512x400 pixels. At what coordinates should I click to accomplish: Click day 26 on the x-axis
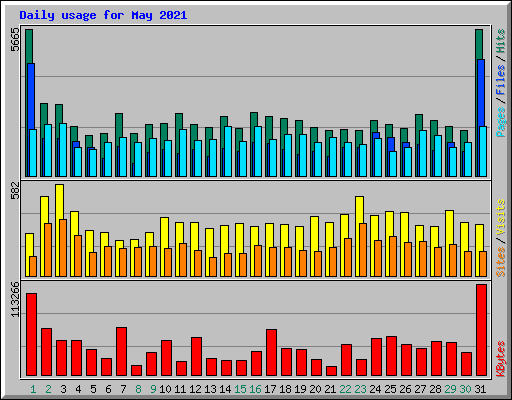click(x=405, y=389)
